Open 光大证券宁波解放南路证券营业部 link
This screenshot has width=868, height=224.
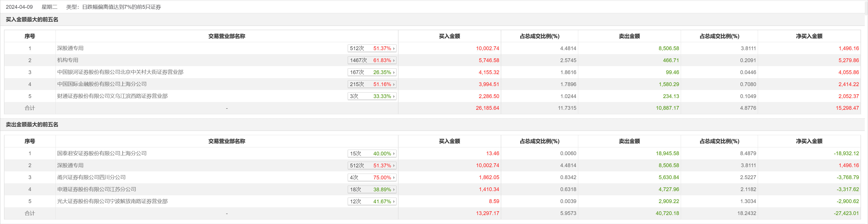(112, 201)
